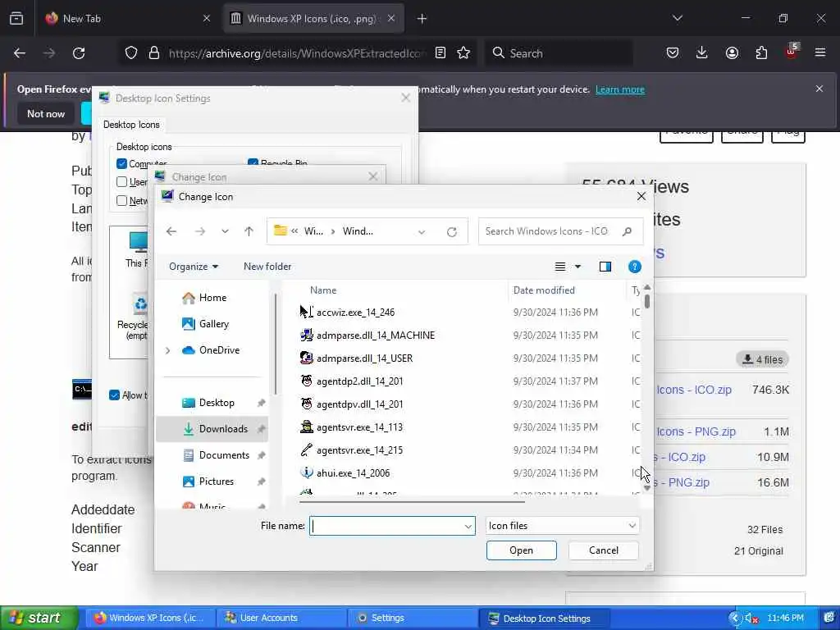Save page to Pocket
840x630 pixels.
coord(673,53)
